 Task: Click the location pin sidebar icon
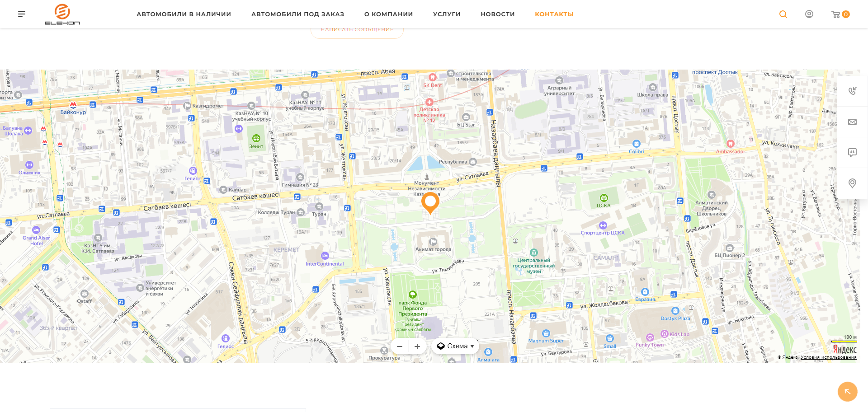pos(852,183)
